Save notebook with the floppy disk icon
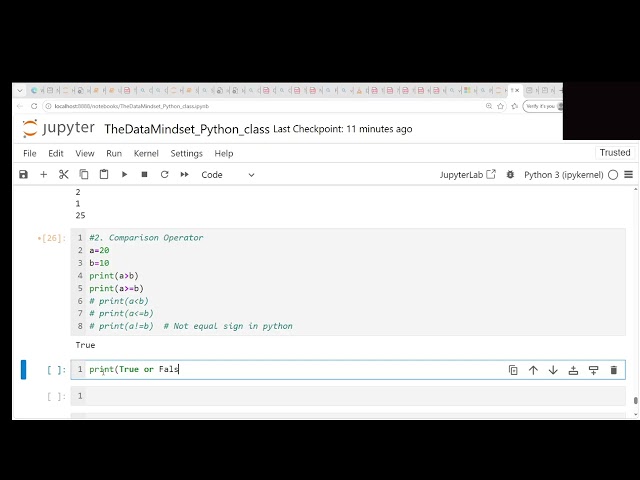Viewport: 640px width, 480px height. (x=23, y=175)
